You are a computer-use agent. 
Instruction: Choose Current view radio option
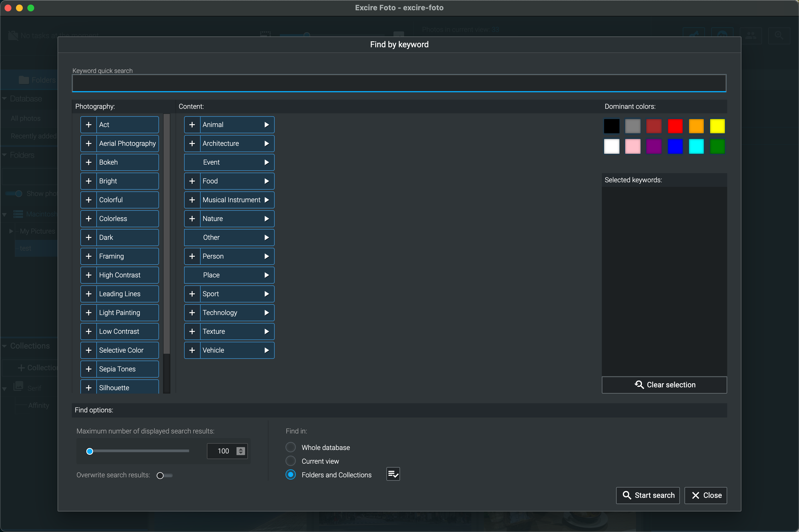coord(291,461)
